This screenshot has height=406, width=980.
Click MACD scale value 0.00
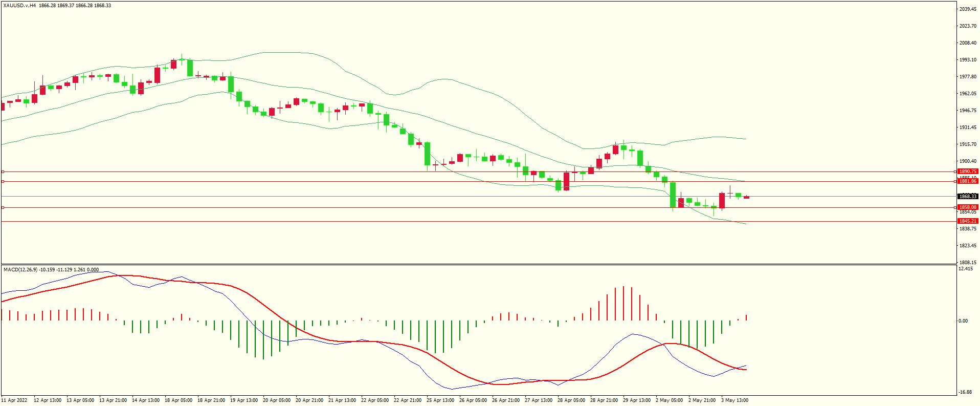(x=963, y=321)
